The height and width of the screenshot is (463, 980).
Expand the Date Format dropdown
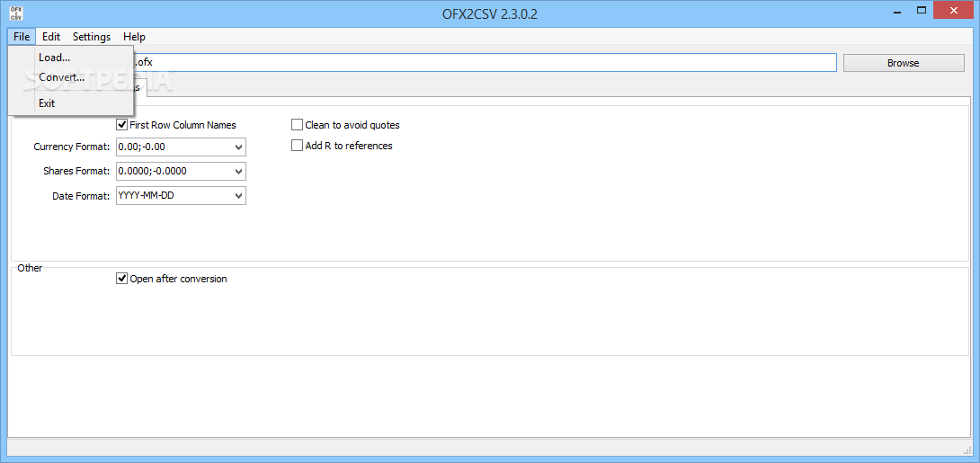(238, 196)
